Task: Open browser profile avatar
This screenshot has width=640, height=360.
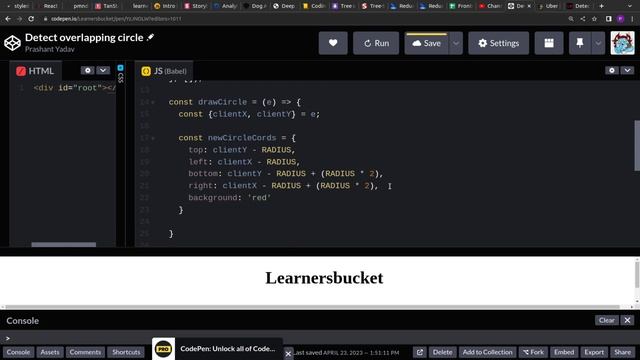Action: pyautogui.click(x=620, y=19)
